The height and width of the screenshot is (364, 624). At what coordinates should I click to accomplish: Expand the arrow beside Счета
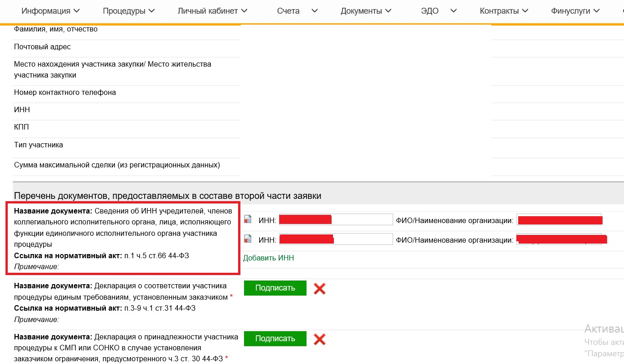[x=314, y=11]
